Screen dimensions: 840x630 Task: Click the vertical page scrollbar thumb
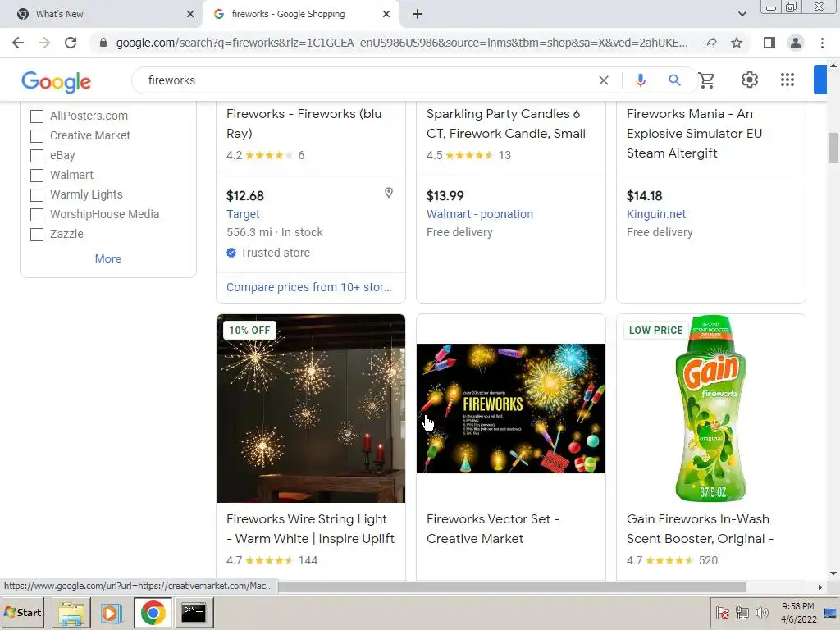click(833, 148)
